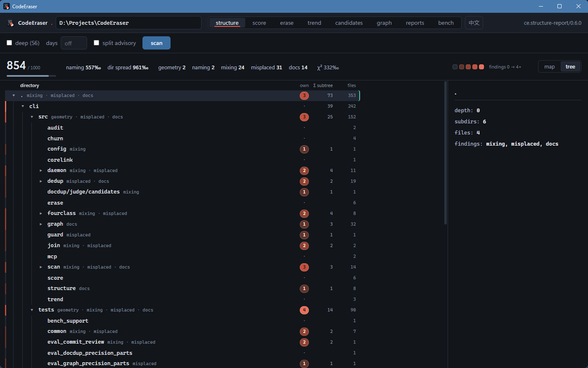Screen dimensions: 588x368
Task: Select the corelink directory row
Action: 182,160
